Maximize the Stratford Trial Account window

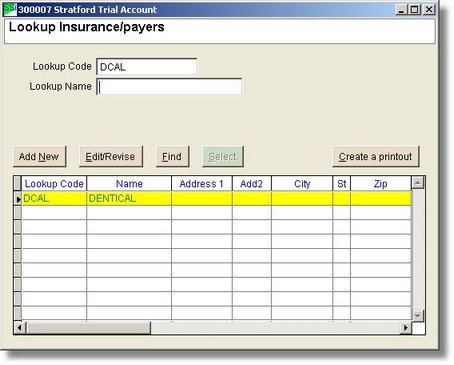[x=415, y=9]
